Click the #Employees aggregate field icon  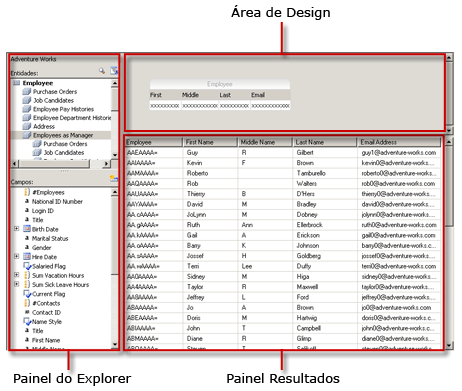click(27, 192)
